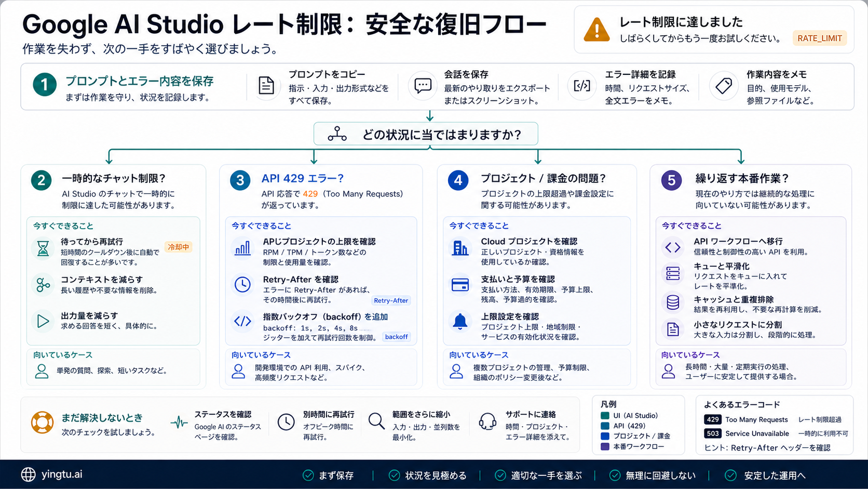The height and width of the screenshot is (489, 868).
Task: Click the lifebuoy icon beside まだ解決しないとき
Action: [x=42, y=422]
